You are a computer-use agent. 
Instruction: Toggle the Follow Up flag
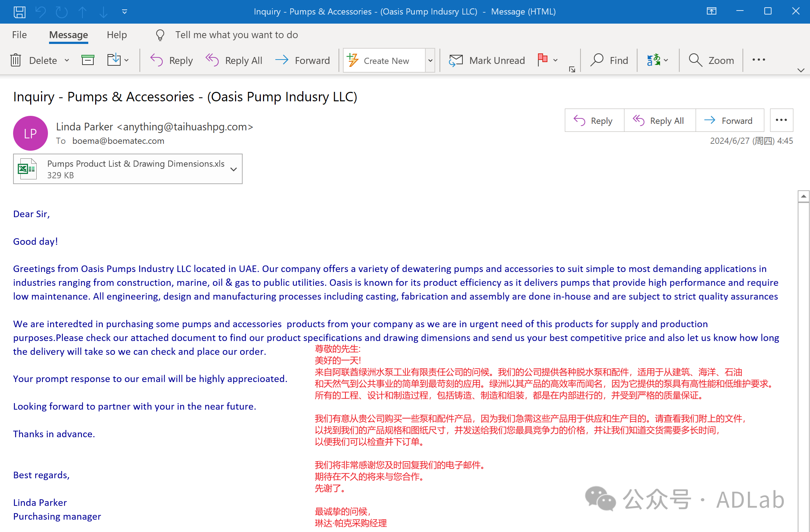point(543,60)
